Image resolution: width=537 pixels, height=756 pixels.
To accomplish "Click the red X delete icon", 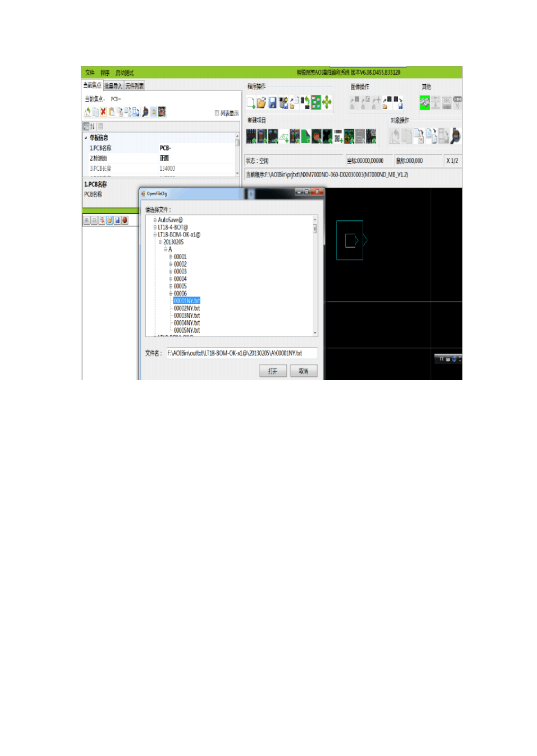I will [x=103, y=112].
